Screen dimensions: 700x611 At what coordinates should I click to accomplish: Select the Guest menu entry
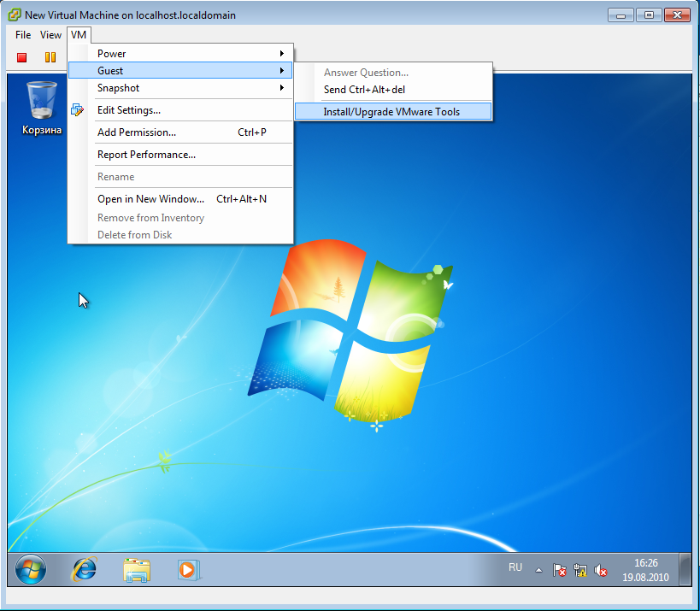[180, 71]
